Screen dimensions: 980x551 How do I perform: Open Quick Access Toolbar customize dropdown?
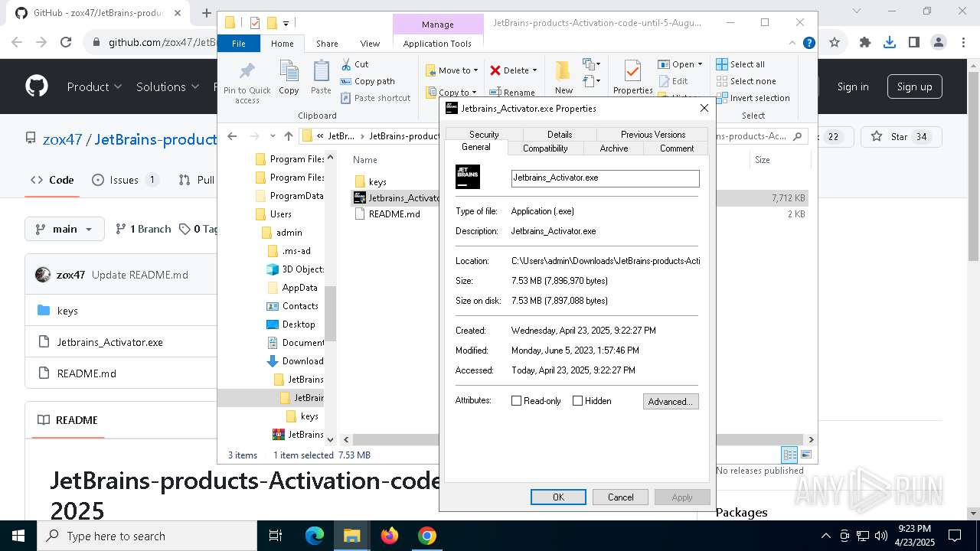tap(286, 24)
